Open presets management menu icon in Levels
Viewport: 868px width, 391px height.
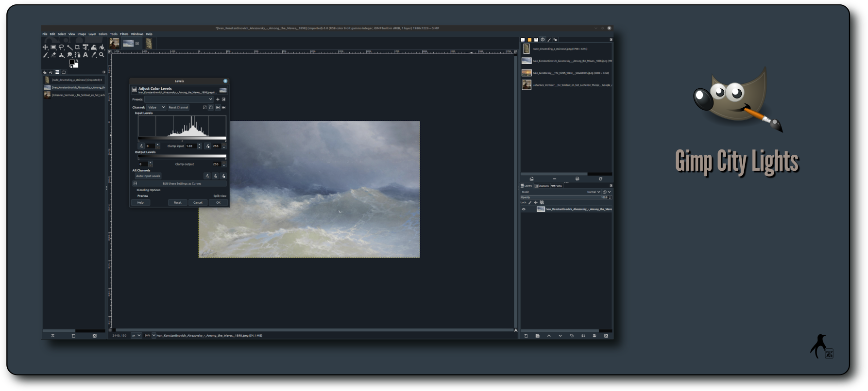[223, 99]
